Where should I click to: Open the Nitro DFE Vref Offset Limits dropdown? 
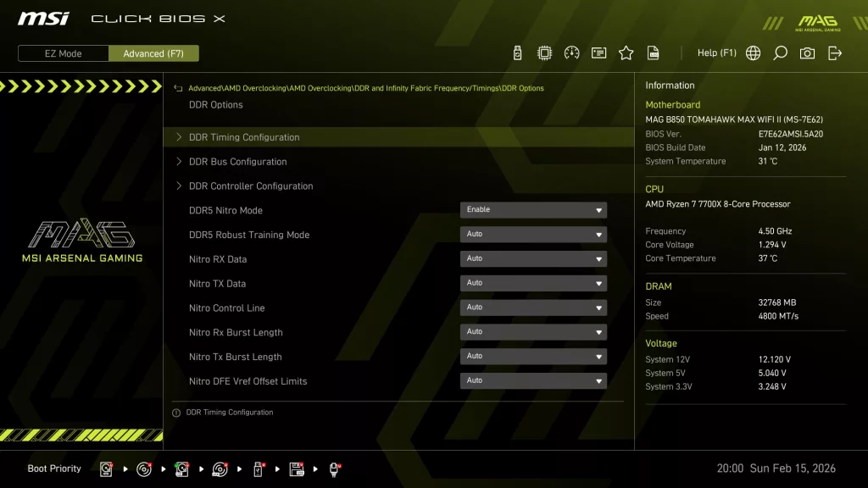click(533, 380)
